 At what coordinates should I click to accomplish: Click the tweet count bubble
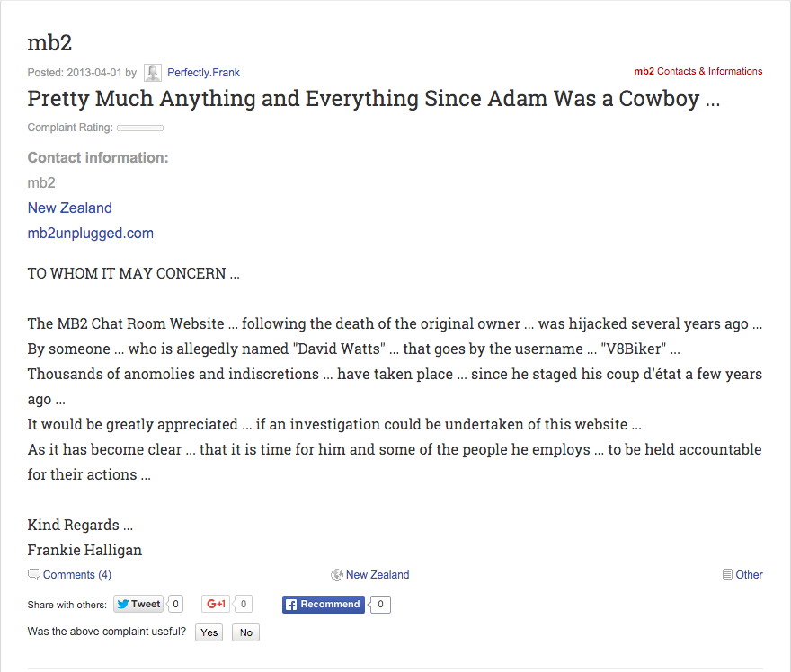pos(175,604)
